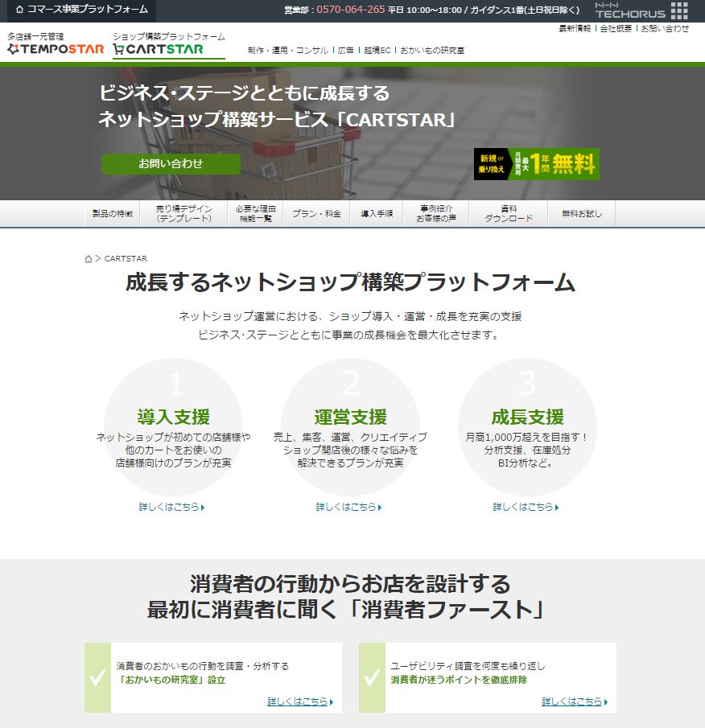
Task: Click the checkmark icon on ユーザビリティ調査 card
Action: click(x=372, y=678)
